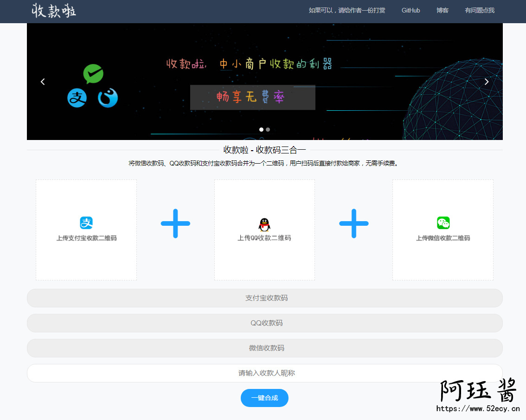Viewport: 526px width, 420px height.
Task: Open the 博客 nav link
Action: point(442,10)
